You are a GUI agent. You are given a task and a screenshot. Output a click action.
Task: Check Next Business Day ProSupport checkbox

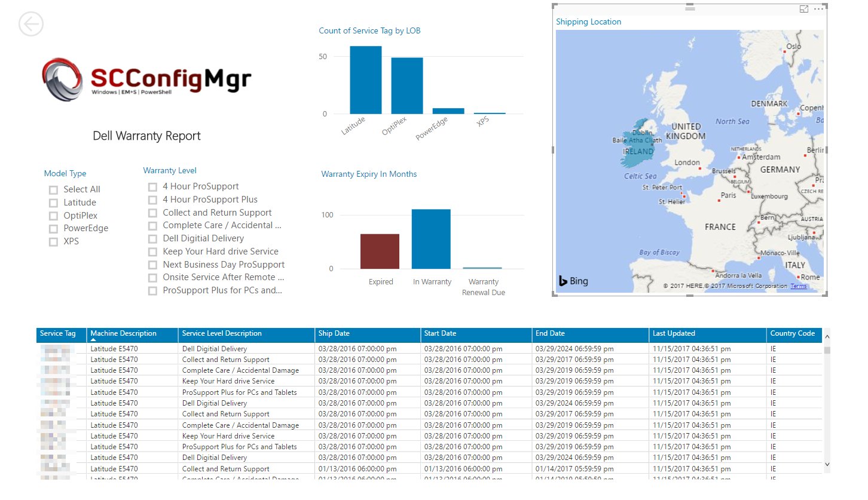[152, 265]
